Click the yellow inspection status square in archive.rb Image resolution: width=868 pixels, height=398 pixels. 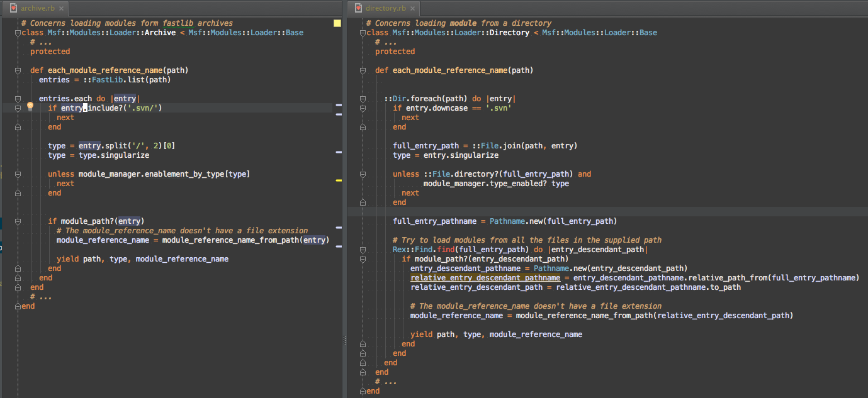click(337, 23)
